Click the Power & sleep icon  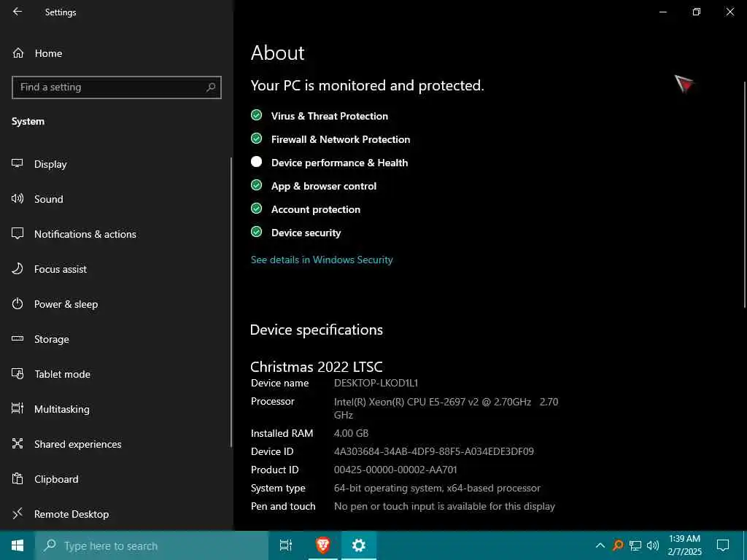[x=18, y=304]
